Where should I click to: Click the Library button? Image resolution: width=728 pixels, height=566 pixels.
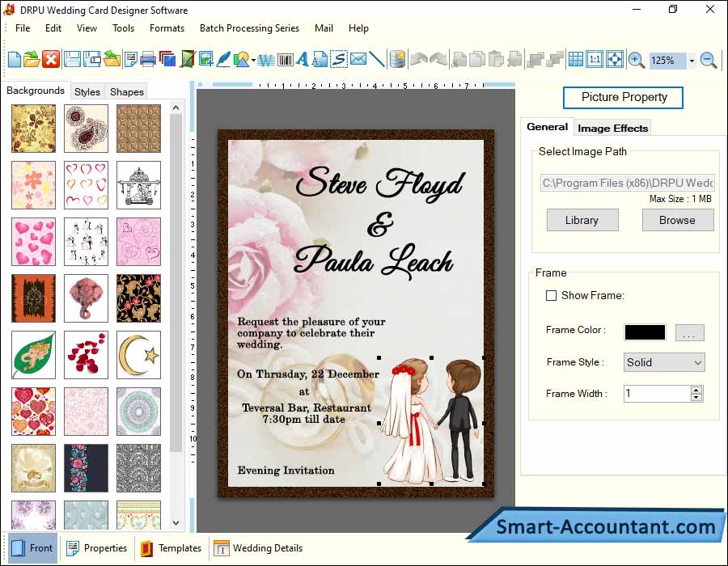point(582,220)
